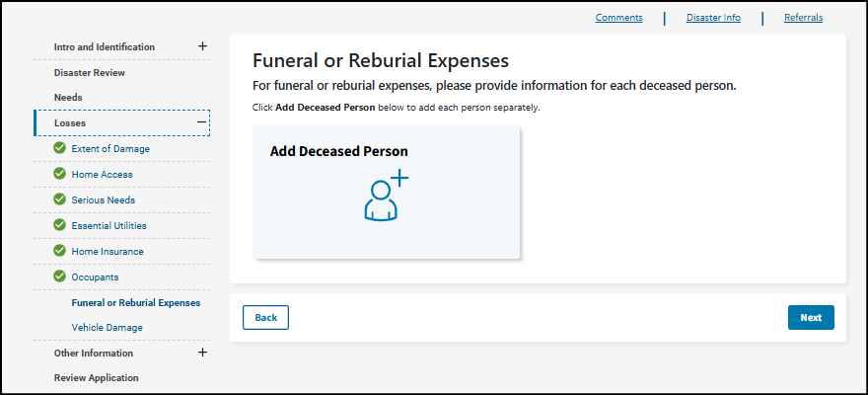The width and height of the screenshot is (868, 395).
Task: Go to the Needs section
Action: (x=68, y=98)
